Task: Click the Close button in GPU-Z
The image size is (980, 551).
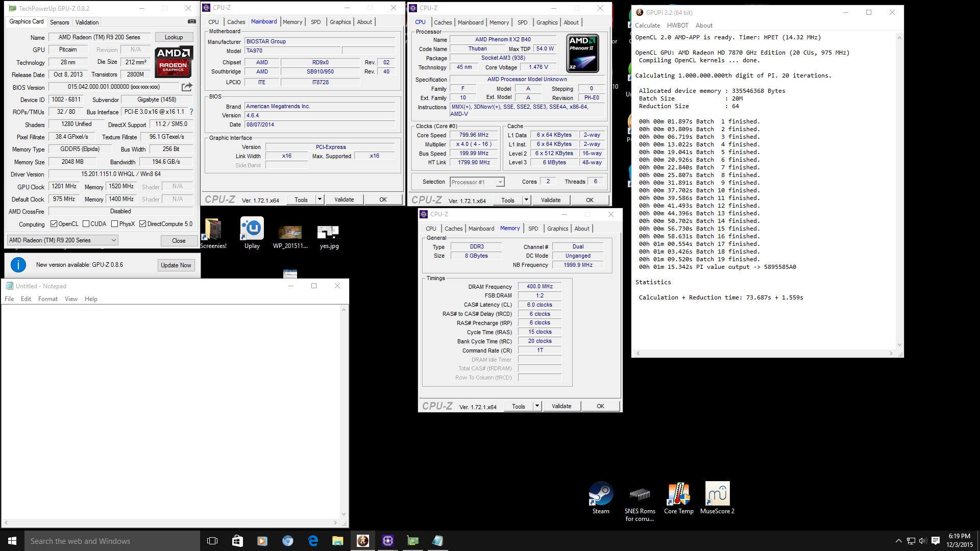Action: [179, 241]
